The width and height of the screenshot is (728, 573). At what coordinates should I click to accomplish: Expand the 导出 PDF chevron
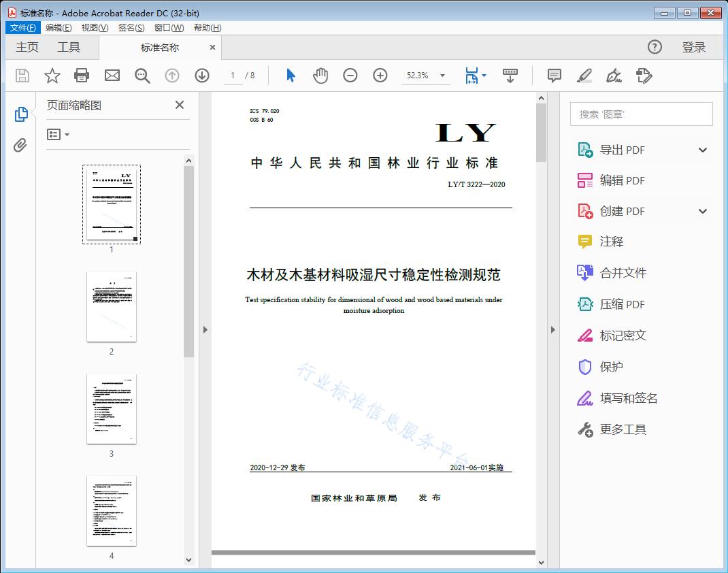[702, 149]
